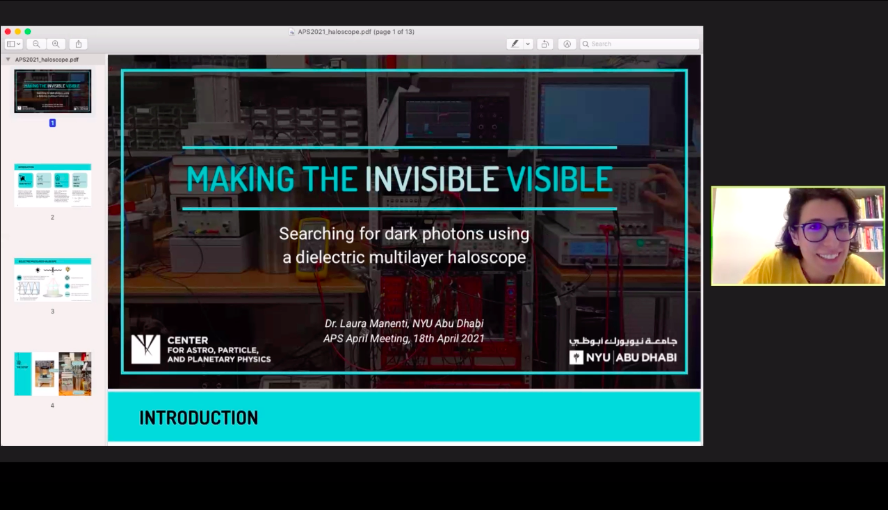Image resolution: width=888 pixels, height=510 pixels.
Task: Select page 2 thumbnail in sidebar
Action: point(53,186)
